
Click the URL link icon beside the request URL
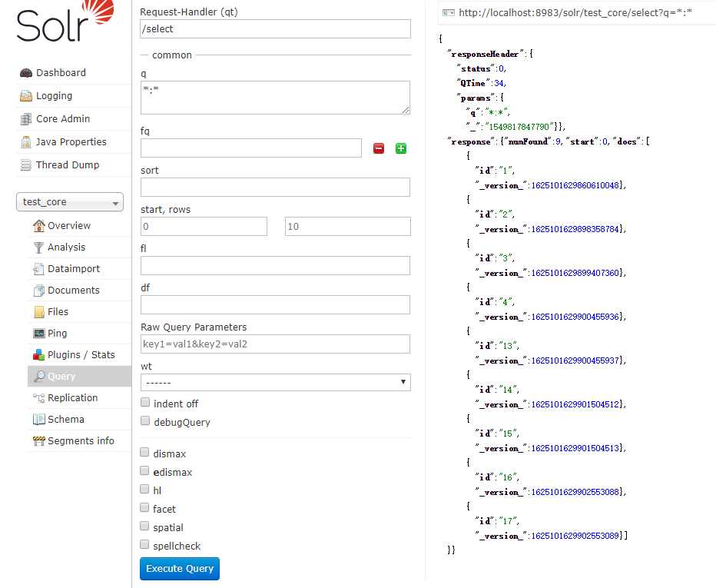449,13
